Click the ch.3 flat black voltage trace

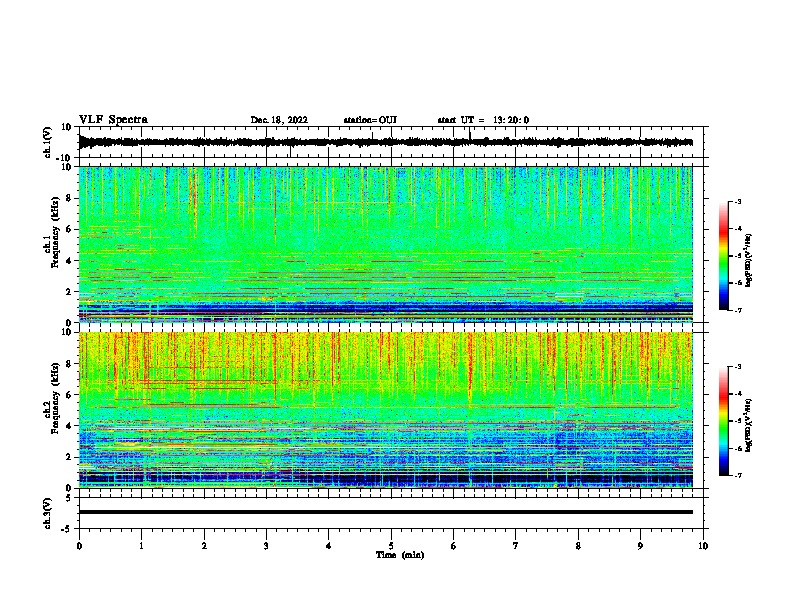coord(385,512)
